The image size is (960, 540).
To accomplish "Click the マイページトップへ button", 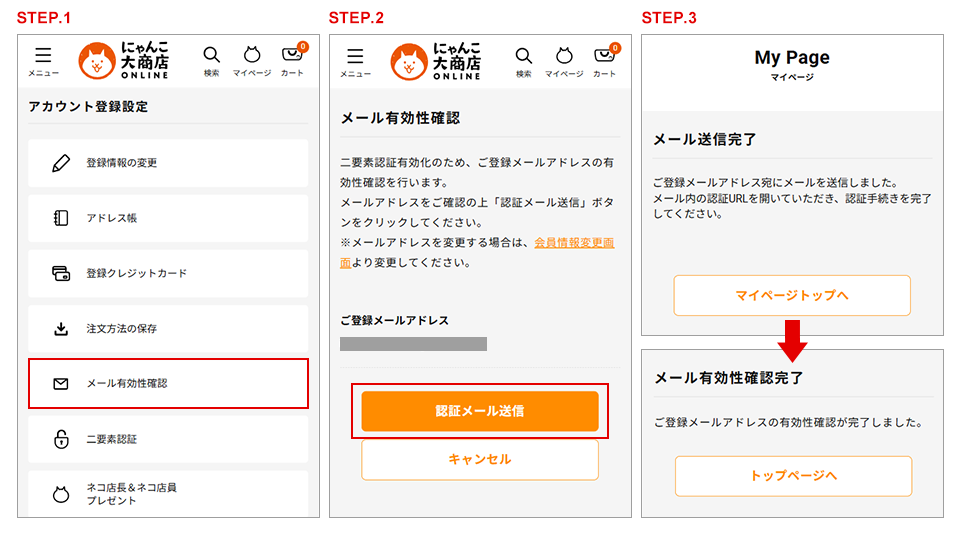I will [791, 296].
